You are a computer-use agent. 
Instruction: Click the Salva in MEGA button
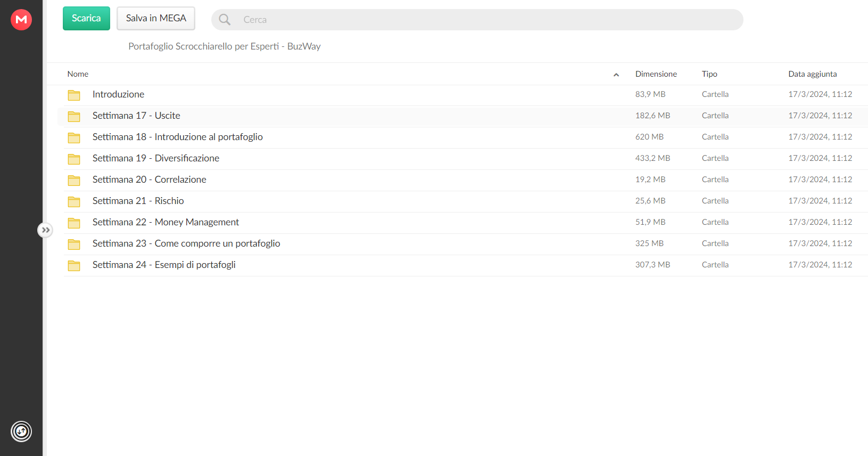[156, 18]
